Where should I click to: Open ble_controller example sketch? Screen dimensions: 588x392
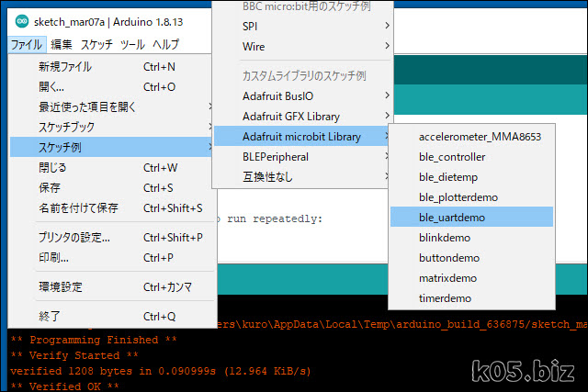[x=471, y=157]
